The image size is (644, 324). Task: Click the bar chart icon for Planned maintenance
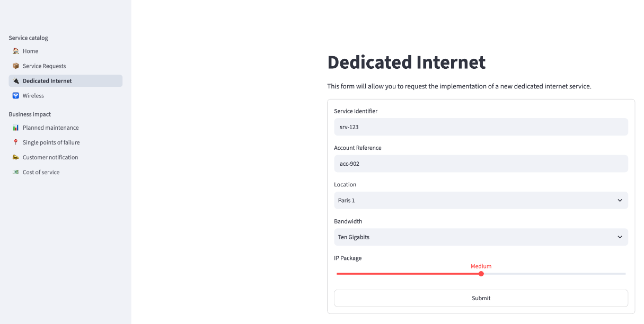click(x=16, y=128)
